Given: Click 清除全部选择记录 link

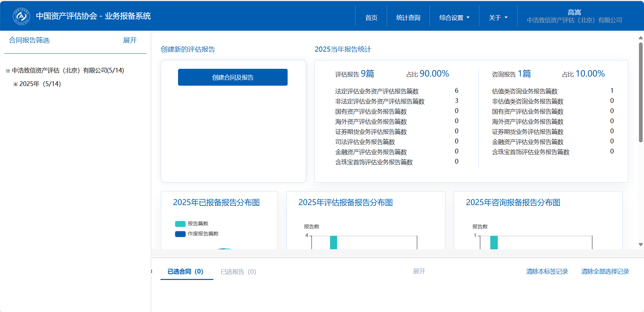Looking at the screenshot, I should click(605, 272).
